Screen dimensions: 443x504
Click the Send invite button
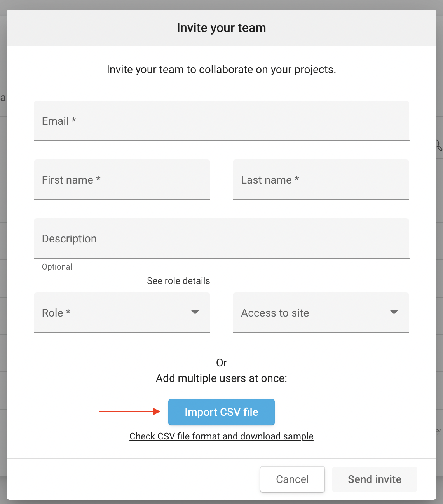[x=374, y=479]
